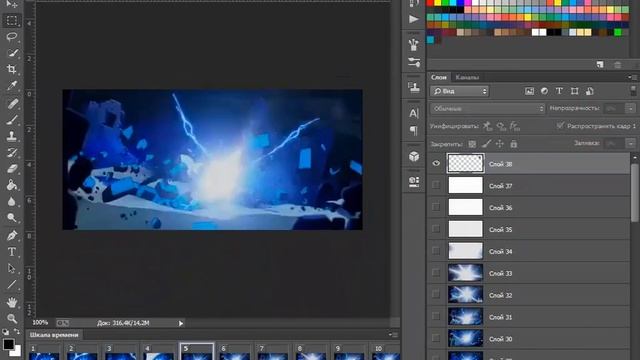Open the Paragraph panel icon
This screenshot has height=360, width=640.
pyautogui.click(x=414, y=131)
